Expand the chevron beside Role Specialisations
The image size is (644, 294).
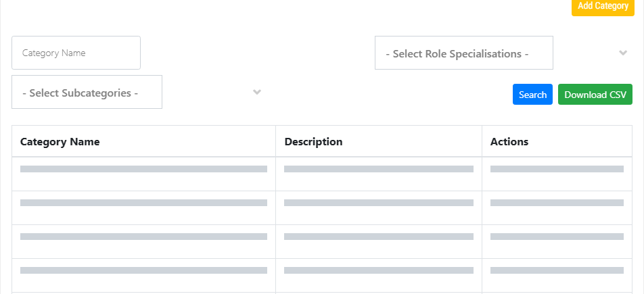click(x=623, y=53)
